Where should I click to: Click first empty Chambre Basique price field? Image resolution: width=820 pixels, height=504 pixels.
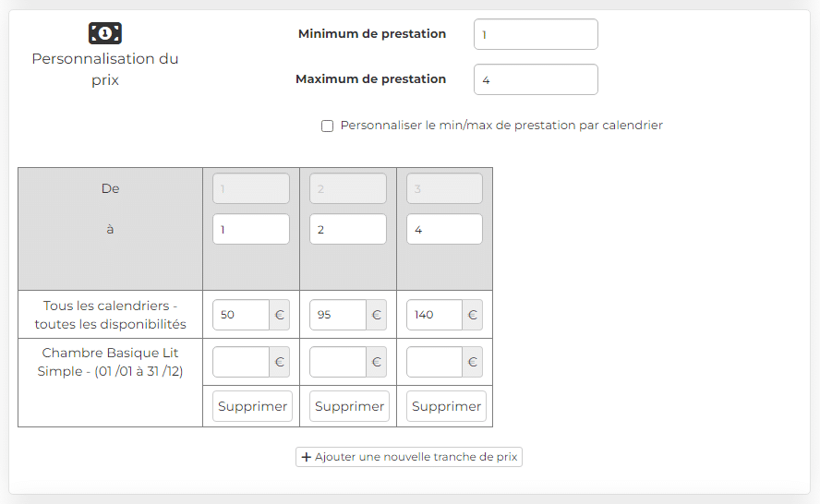click(241, 362)
